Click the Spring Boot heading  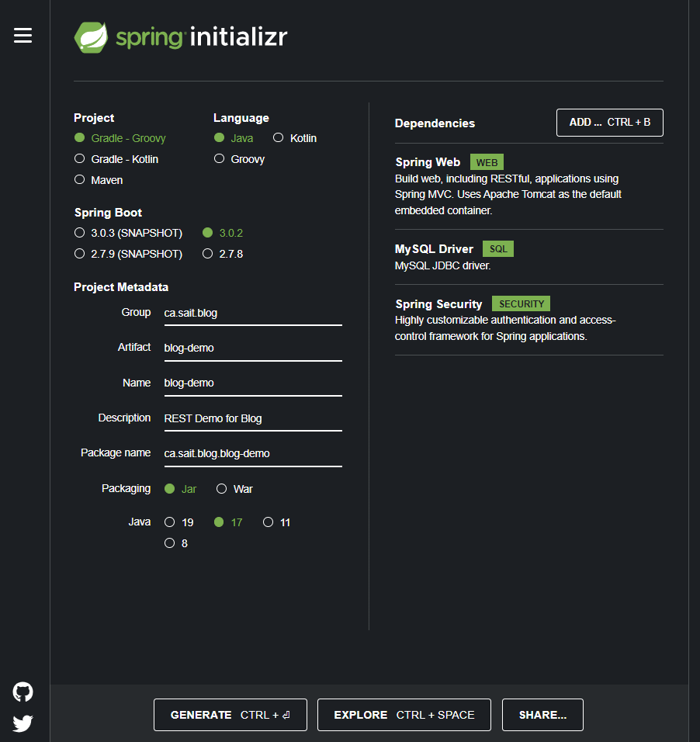(108, 213)
